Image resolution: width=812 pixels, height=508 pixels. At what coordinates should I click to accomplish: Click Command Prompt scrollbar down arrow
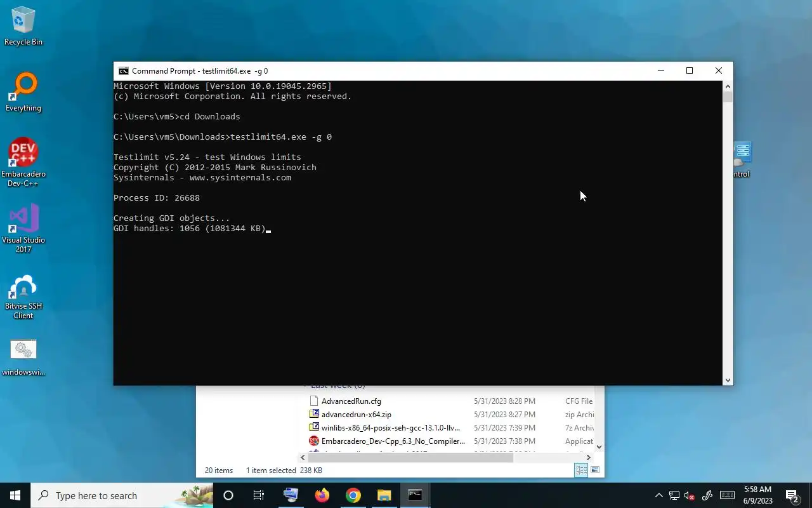tap(728, 380)
